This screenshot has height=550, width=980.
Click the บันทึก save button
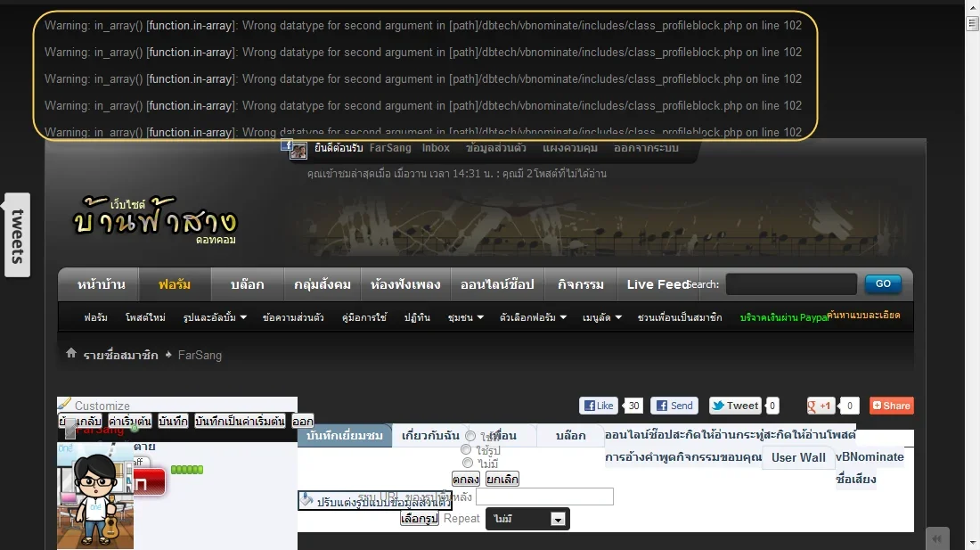173,422
